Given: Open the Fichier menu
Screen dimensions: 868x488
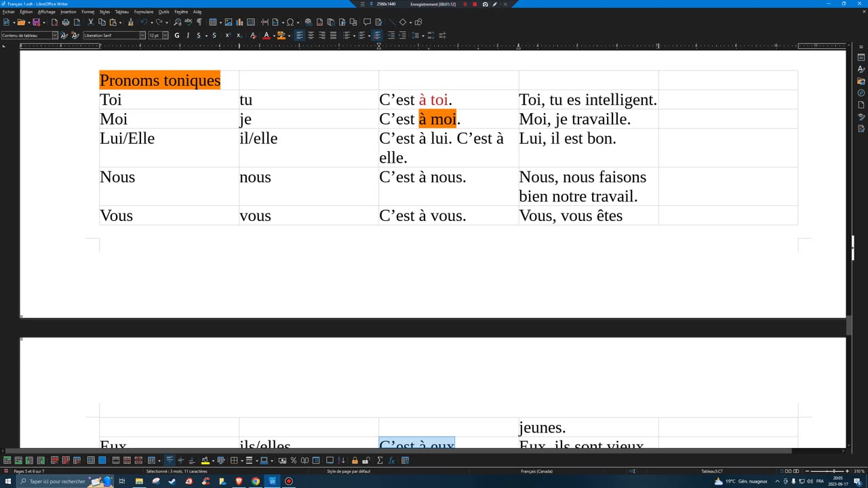Looking at the screenshot, I should pos(8,12).
